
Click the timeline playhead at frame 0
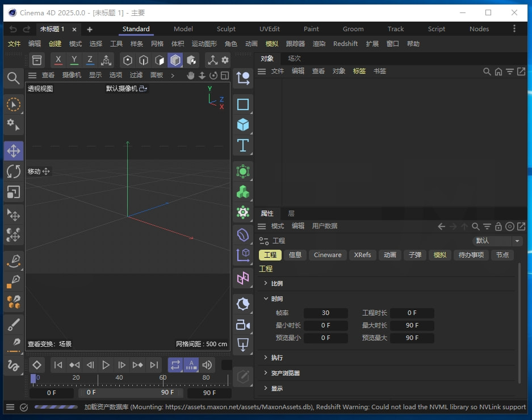pos(33,379)
